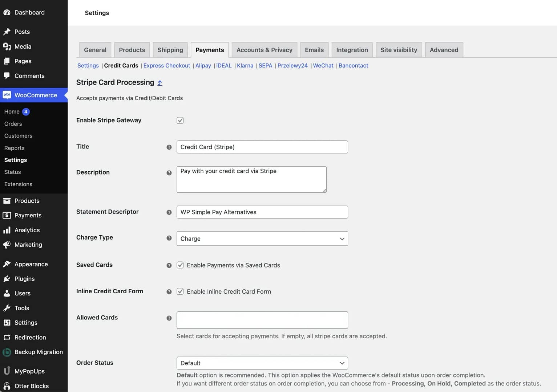Open the Bancontact section link

(354, 65)
